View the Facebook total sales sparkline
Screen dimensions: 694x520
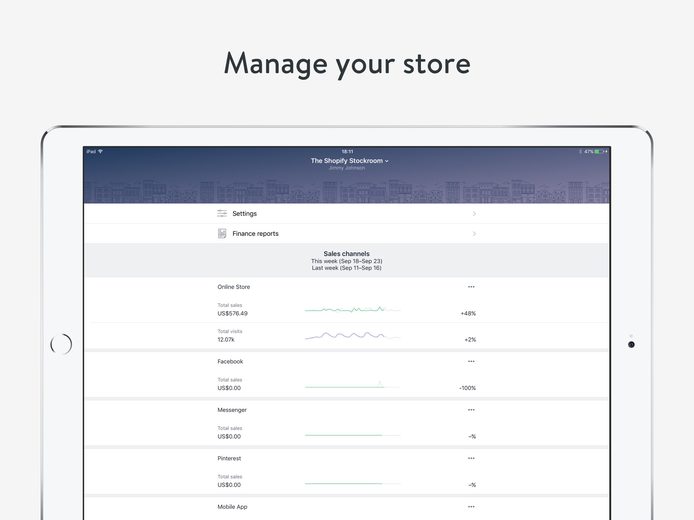[x=352, y=385]
